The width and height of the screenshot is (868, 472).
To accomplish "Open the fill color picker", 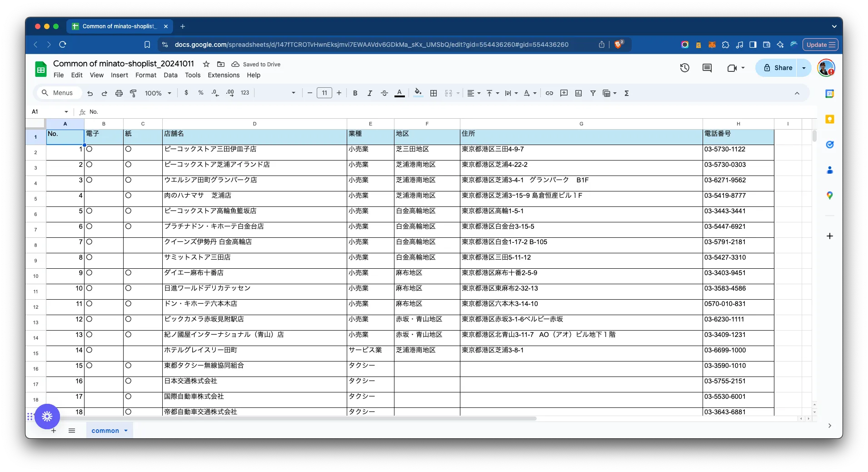I will [x=418, y=93].
